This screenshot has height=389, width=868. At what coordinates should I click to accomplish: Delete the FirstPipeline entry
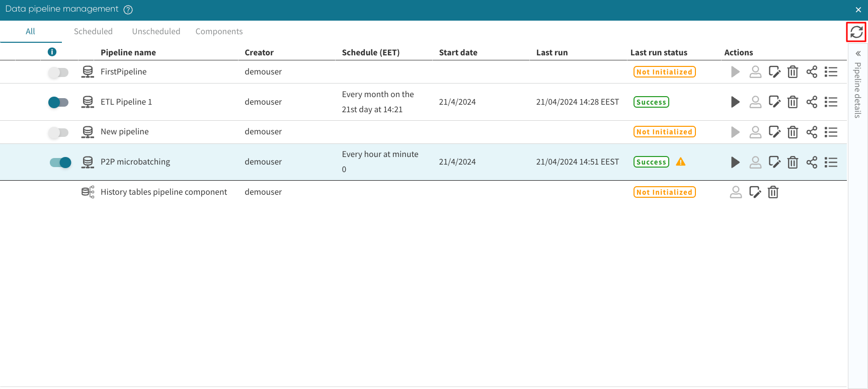(793, 72)
